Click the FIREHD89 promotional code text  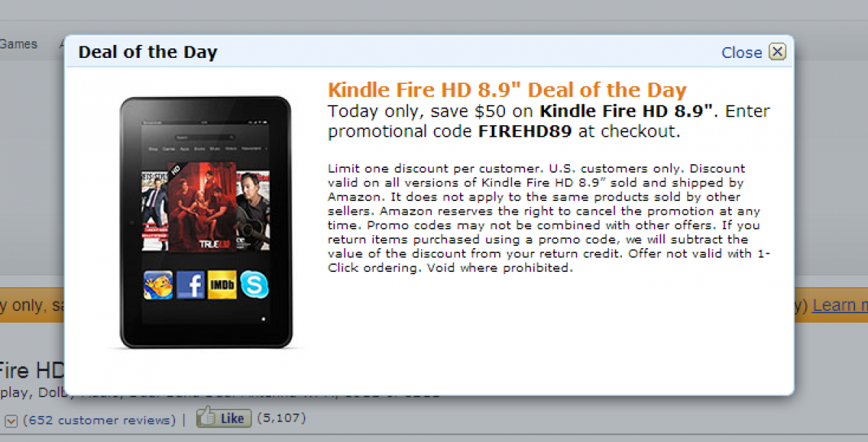point(524,132)
